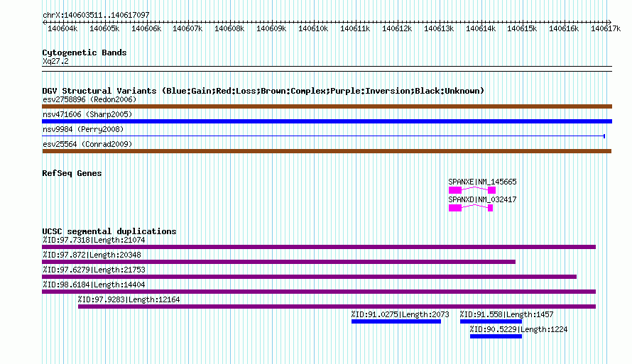
Task: Click the chrX:140603511..140617097 coordinate label
Action: [96, 15]
